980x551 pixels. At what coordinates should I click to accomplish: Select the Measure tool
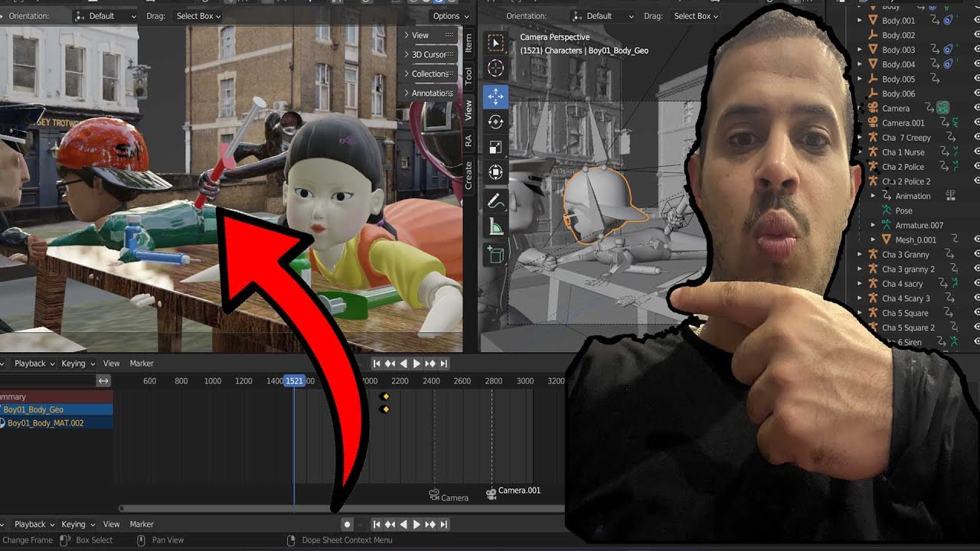[495, 227]
